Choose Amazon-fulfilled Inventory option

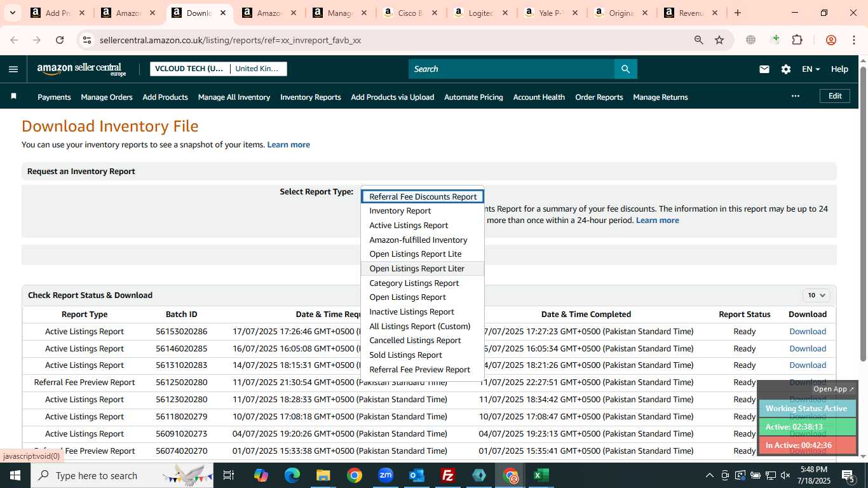pyautogui.click(x=423, y=240)
